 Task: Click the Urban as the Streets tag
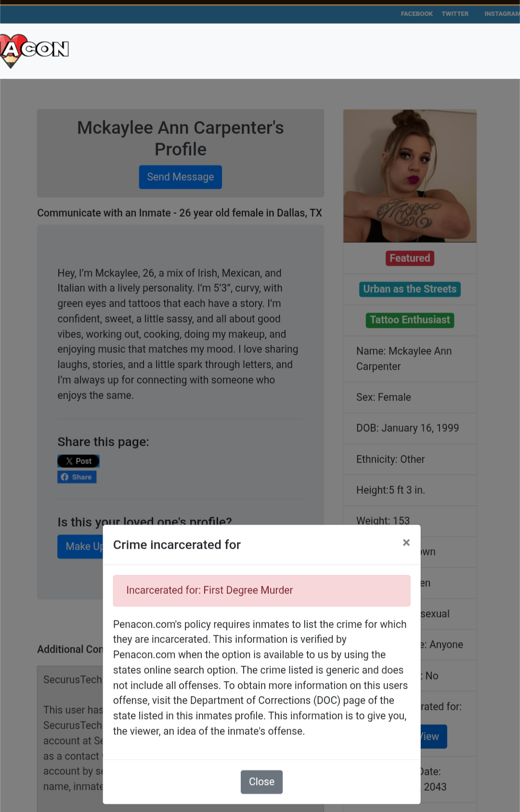click(x=410, y=289)
